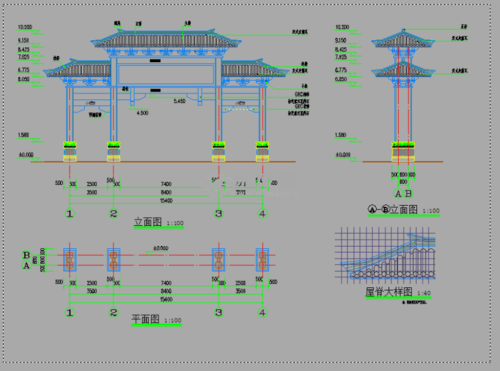Click axis label A left of the plan view
The image size is (500, 371).
(x=26, y=265)
